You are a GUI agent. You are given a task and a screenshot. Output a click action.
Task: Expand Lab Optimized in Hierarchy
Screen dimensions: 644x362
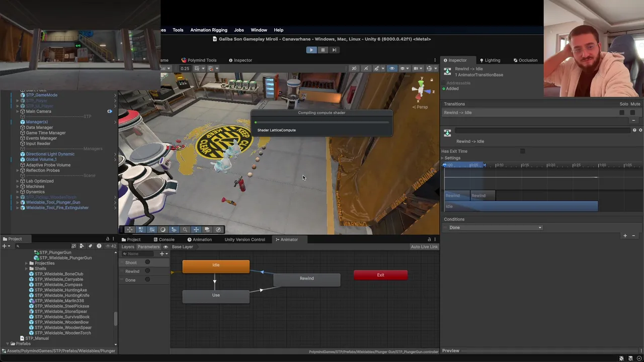pos(18,181)
